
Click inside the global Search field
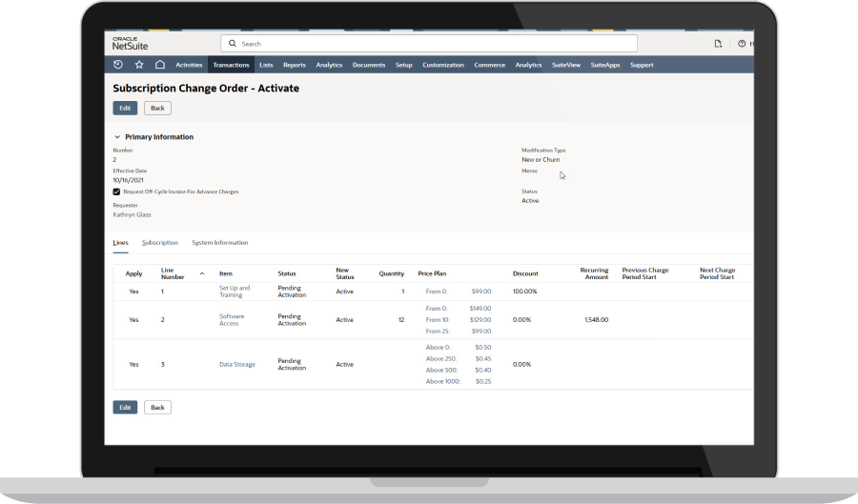point(429,44)
